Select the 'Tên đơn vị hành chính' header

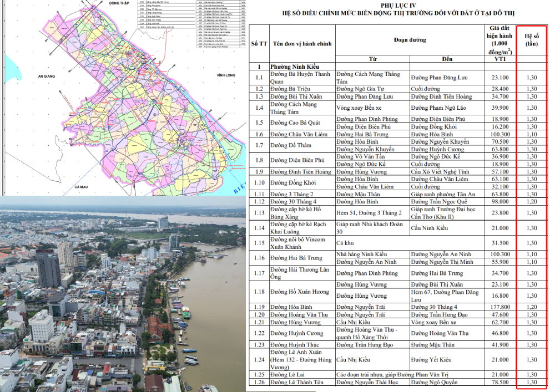[x=302, y=44]
